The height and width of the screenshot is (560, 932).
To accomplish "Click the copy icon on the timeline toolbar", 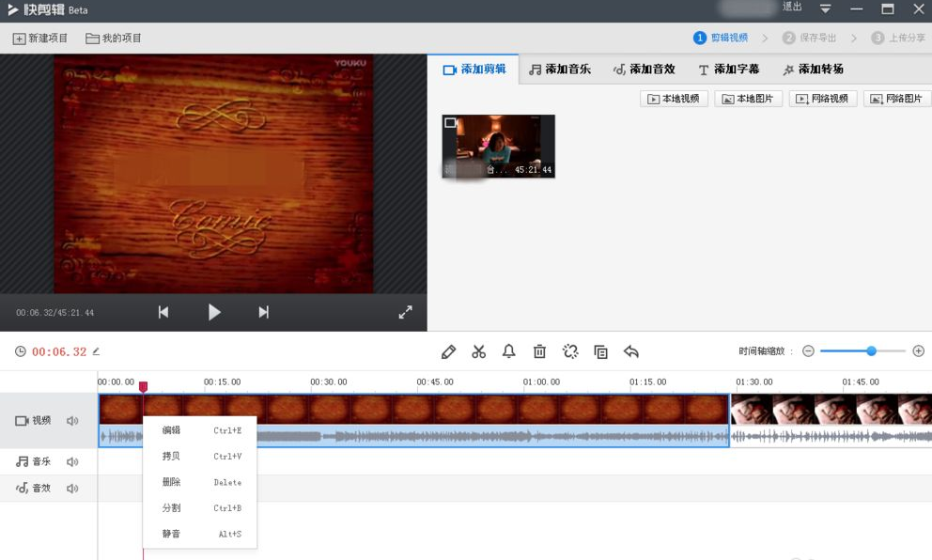I will (x=600, y=350).
